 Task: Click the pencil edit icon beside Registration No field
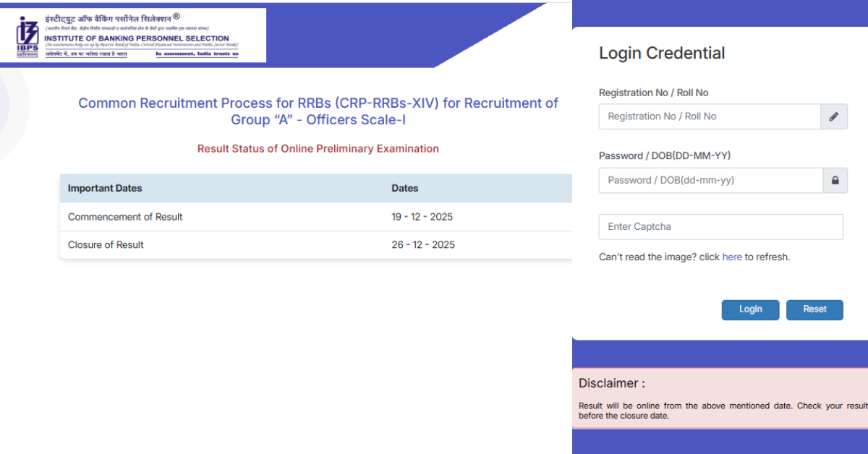click(x=835, y=116)
